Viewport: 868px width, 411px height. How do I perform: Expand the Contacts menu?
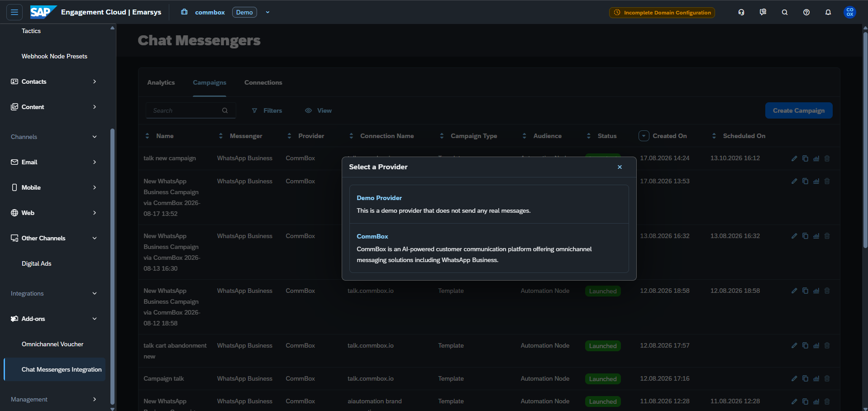pos(54,81)
